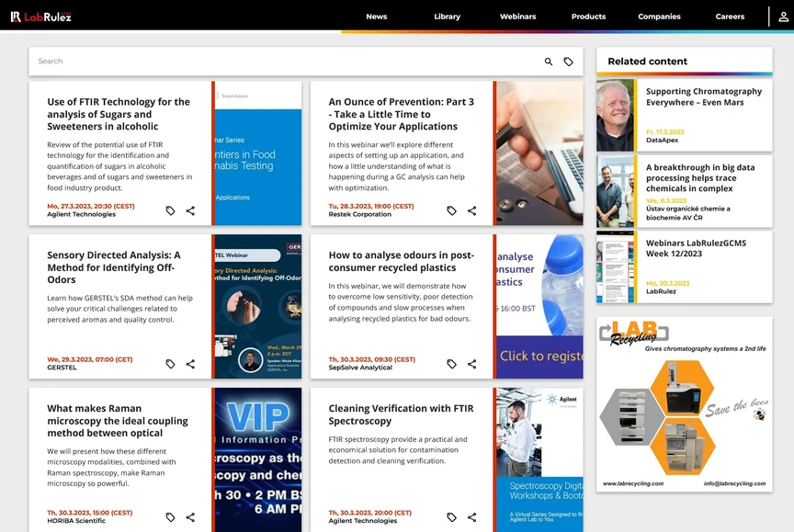Click date 'Th, 30.3.2023, 15:00 (CEST)'
Image resolution: width=794 pixels, height=532 pixels.
tap(90, 513)
